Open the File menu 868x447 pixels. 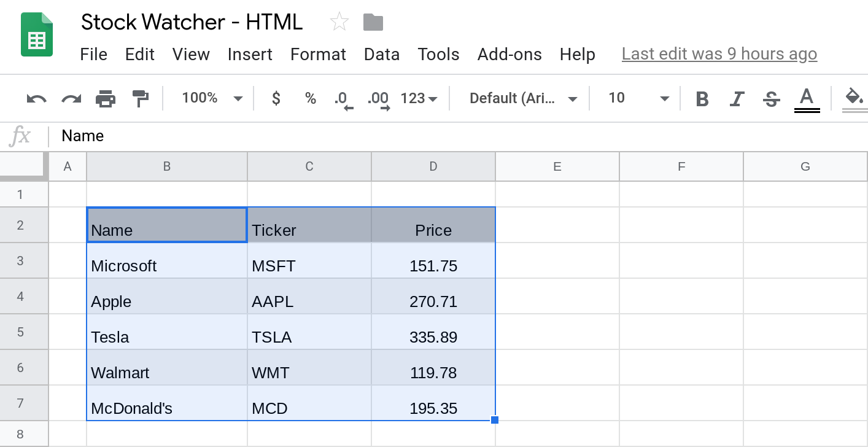tap(94, 54)
